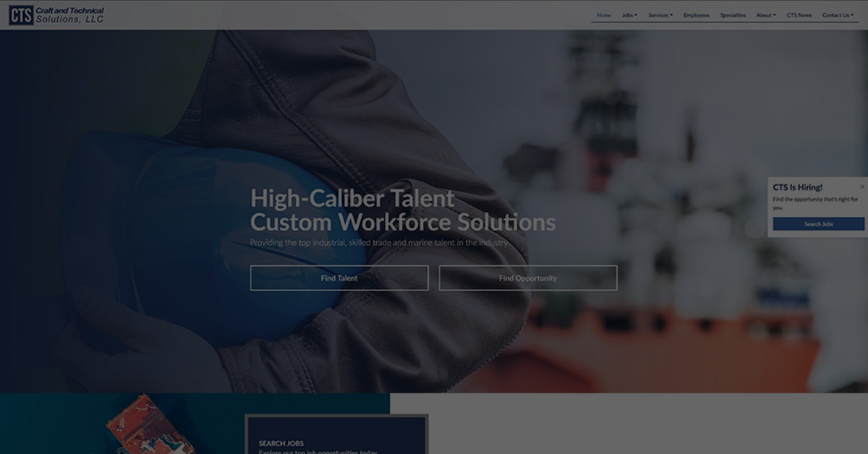The width and height of the screenshot is (868, 454).
Task: Click Search Jobs in hiring popup
Action: tap(819, 224)
